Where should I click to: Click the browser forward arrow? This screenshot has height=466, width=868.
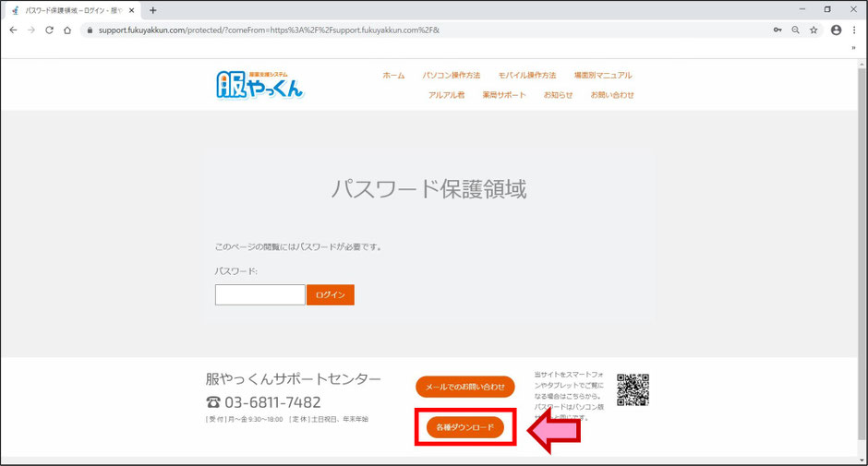(31, 30)
